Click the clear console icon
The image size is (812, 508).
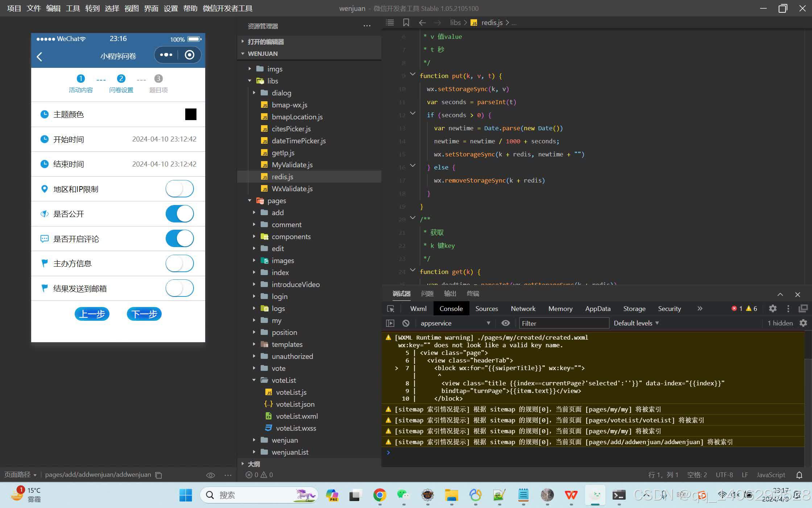click(406, 323)
